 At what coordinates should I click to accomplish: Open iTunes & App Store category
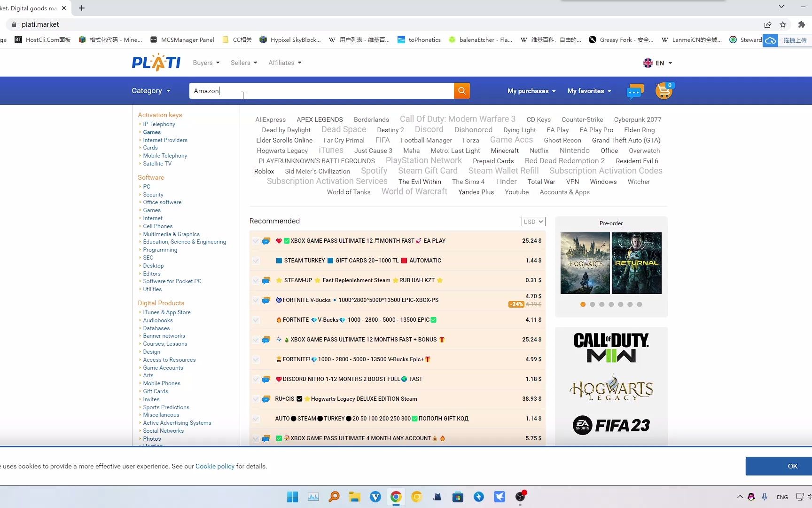pos(167,312)
